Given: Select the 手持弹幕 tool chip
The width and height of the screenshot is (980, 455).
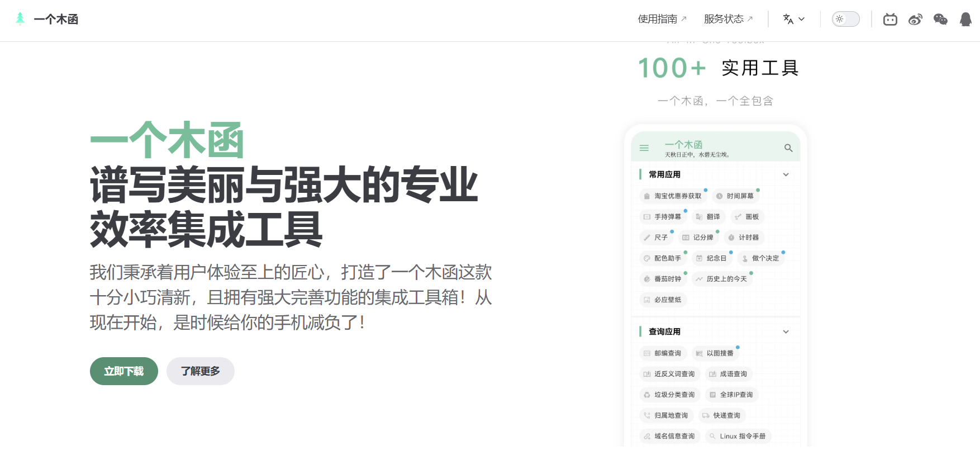Looking at the screenshot, I should point(663,217).
